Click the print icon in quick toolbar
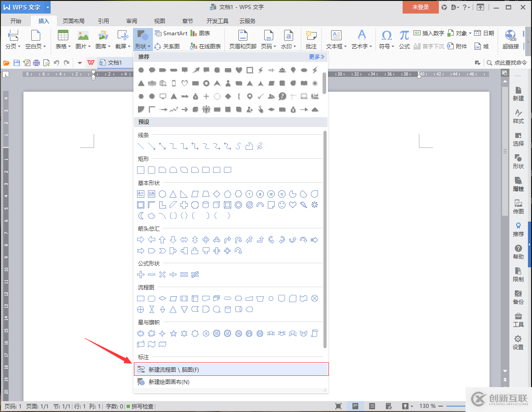The height and width of the screenshot is (412, 532). 36,63
